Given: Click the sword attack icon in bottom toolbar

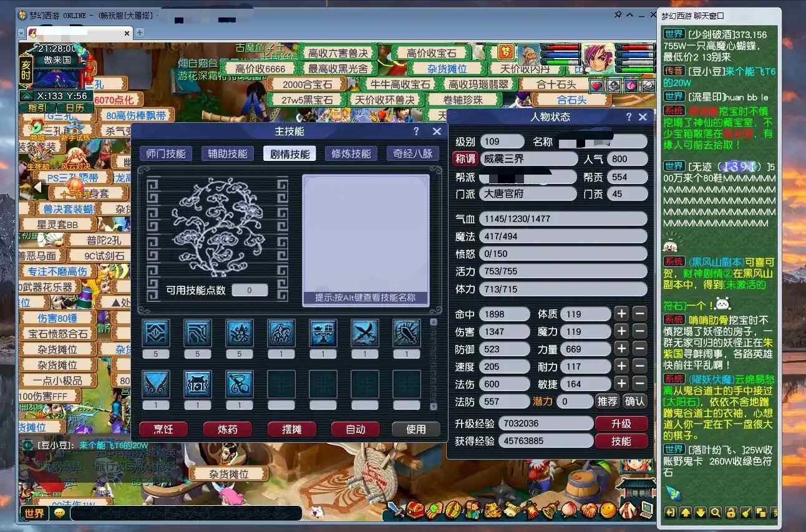Looking at the screenshot, I should click(395, 510).
